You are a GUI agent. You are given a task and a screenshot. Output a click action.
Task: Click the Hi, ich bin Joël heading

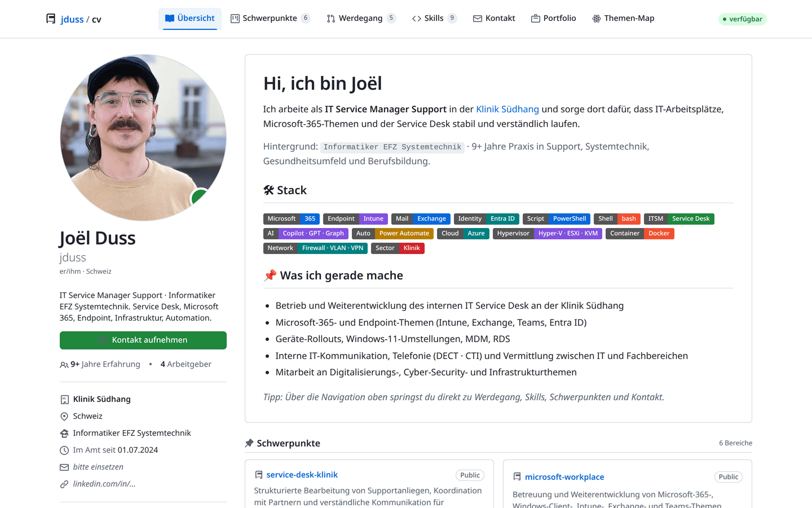click(x=323, y=84)
